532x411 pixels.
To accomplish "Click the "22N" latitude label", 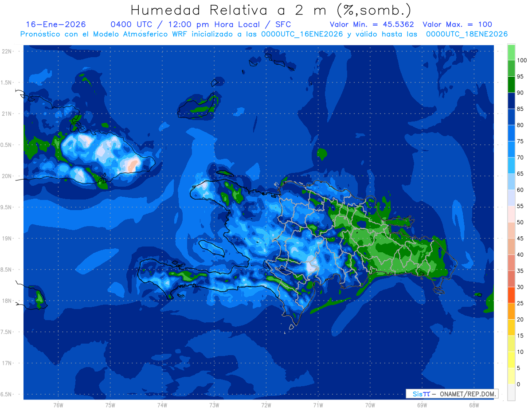I will [7, 51].
